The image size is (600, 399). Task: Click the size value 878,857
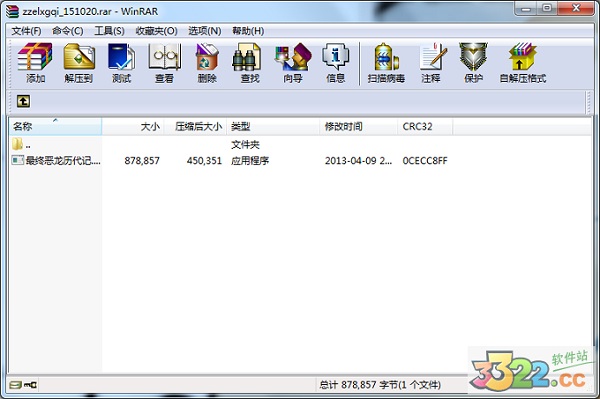[x=142, y=161]
